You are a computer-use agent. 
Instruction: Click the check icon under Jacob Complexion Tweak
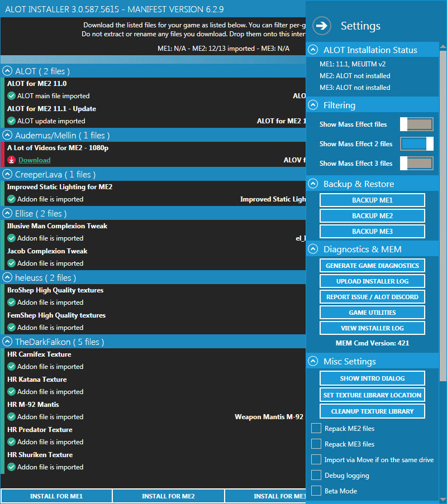point(11,263)
